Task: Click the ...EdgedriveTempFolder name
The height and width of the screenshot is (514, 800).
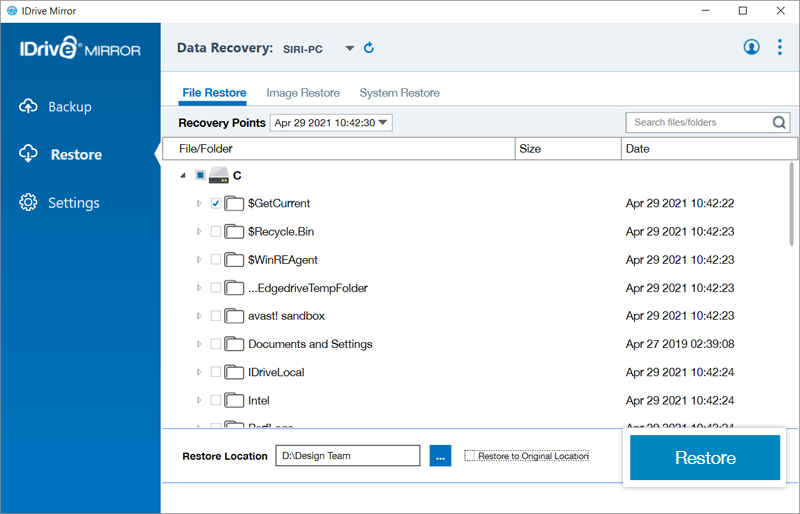Action: coord(308,288)
